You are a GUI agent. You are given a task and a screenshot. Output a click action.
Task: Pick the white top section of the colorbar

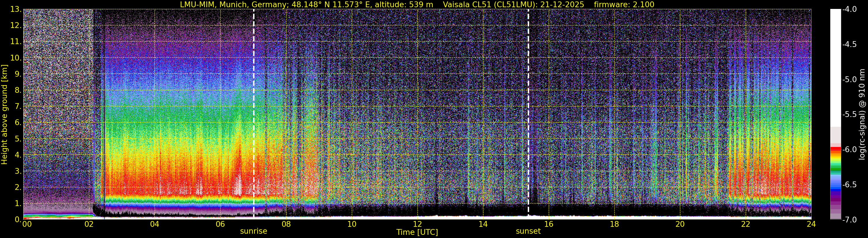(835, 67)
